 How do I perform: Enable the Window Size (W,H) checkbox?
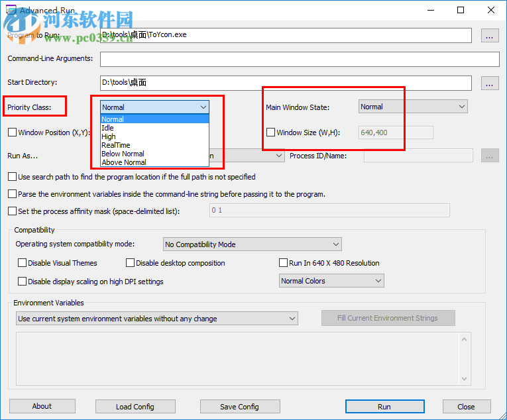point(270,132)
